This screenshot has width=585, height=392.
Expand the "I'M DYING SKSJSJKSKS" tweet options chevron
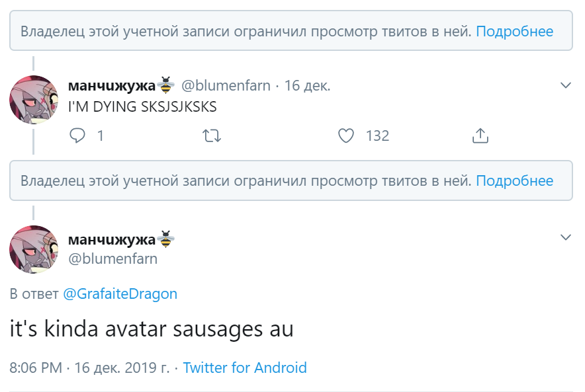[566, 85]
